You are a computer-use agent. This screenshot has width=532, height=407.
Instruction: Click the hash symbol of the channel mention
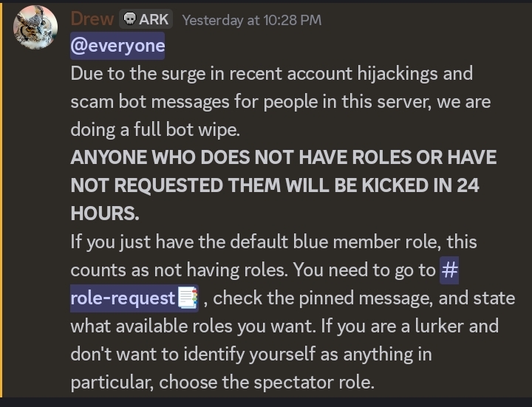pyautogui.click(x=449, y=270)
